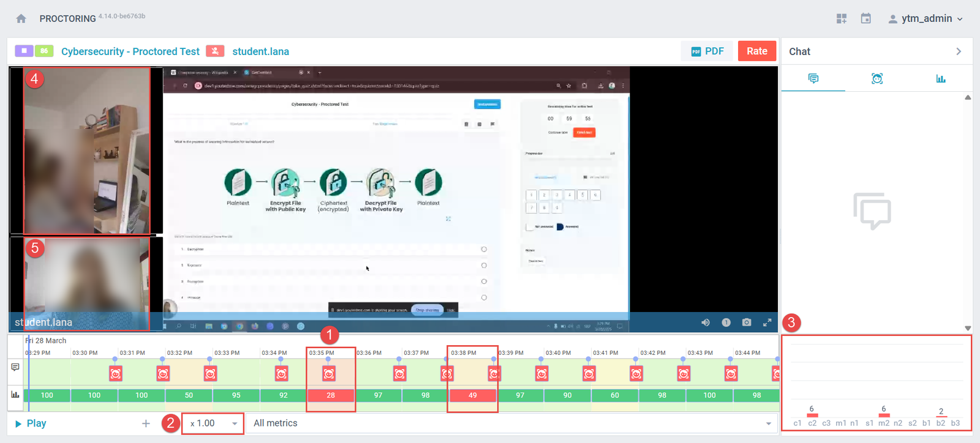Toggle the timeline comments row icon

[15, 368]
